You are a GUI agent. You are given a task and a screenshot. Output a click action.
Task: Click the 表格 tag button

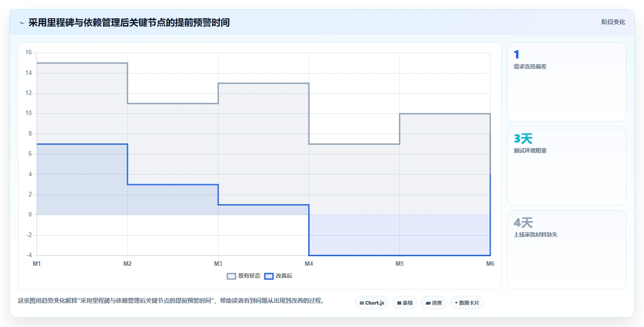tap(405, 303)
